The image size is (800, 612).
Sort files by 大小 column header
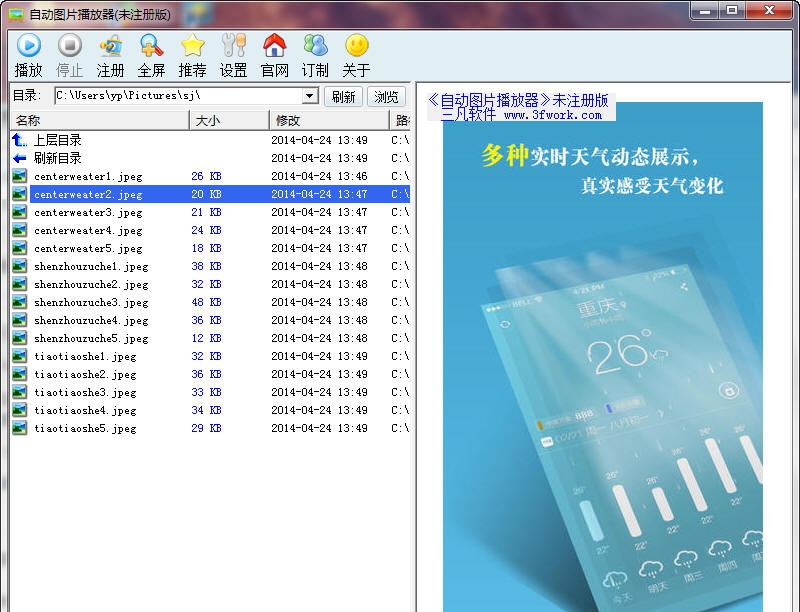230,120
